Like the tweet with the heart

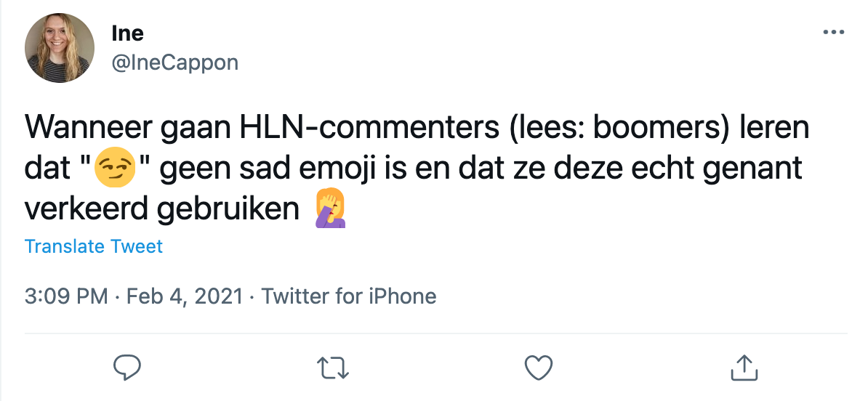(539, 368)
